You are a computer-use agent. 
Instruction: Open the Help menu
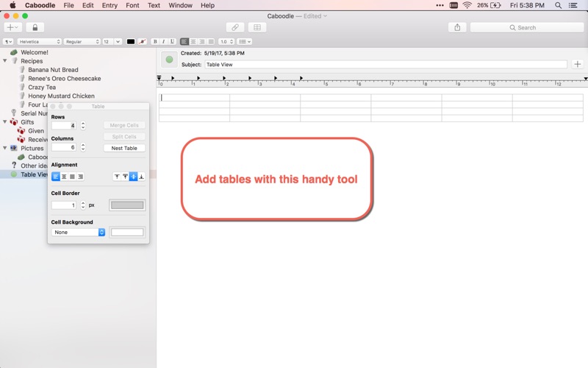coord(207,5)
